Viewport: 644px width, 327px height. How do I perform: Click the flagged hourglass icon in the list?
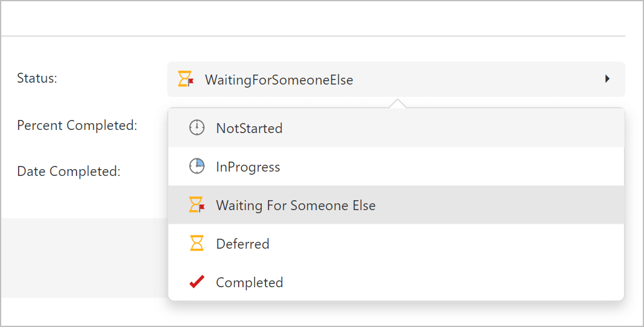(196, 205)
